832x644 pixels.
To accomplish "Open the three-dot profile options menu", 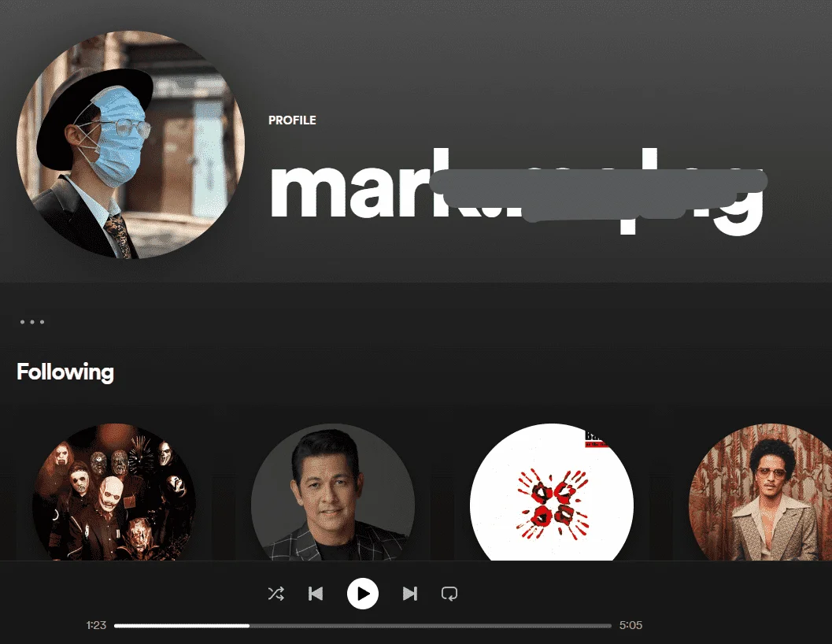I will [x=32, y=322].
